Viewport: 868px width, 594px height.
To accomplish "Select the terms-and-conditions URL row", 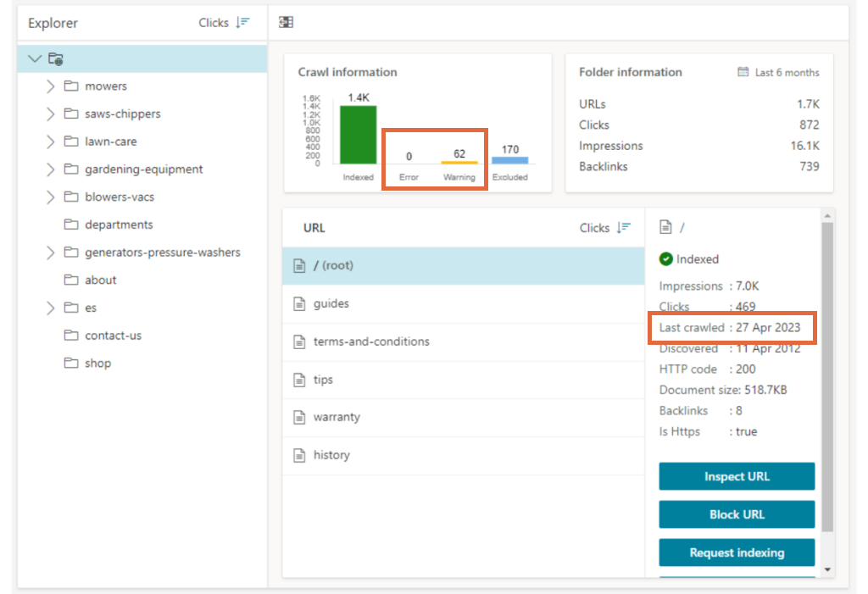I will pos(464,342).
